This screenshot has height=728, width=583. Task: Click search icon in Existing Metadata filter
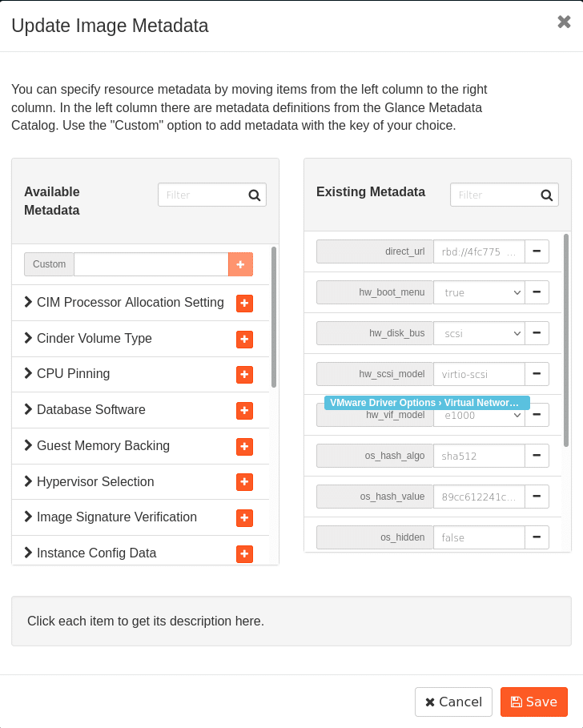click(x=547, y=195)
